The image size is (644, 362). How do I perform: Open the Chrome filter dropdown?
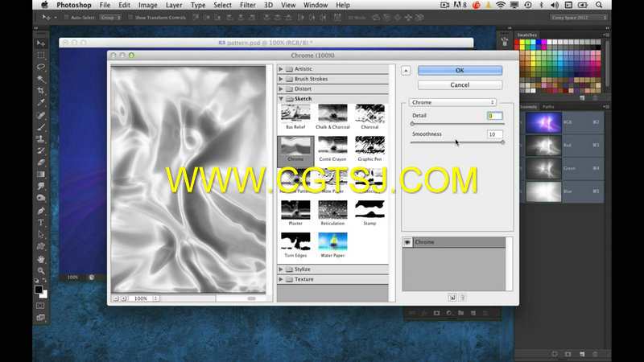tap(452, 102)
